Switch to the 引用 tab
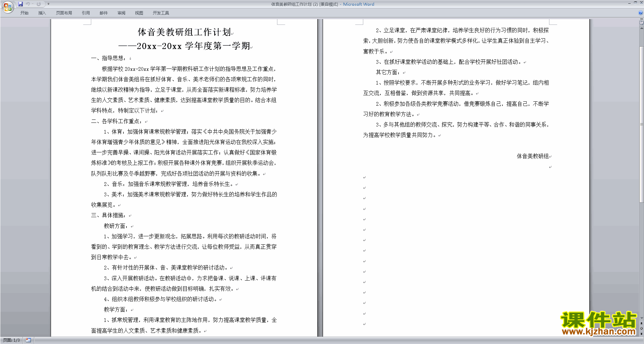 (86, 13)
